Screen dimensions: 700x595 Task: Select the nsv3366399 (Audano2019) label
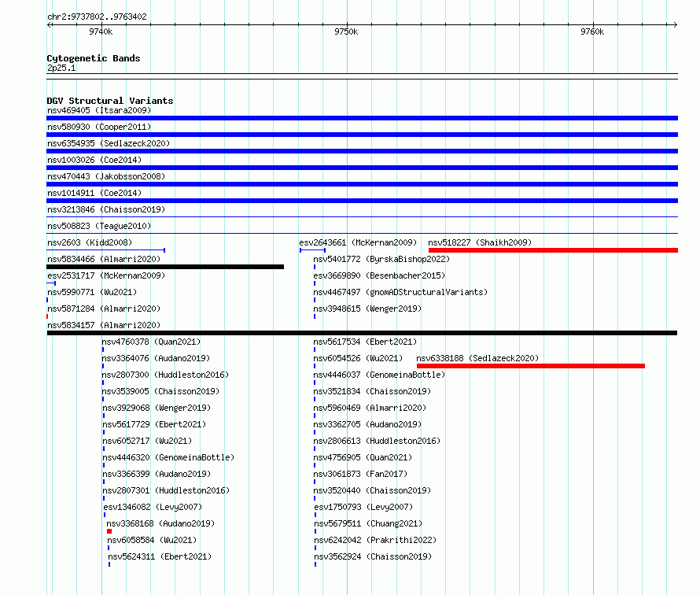click(x=157, y=474)
